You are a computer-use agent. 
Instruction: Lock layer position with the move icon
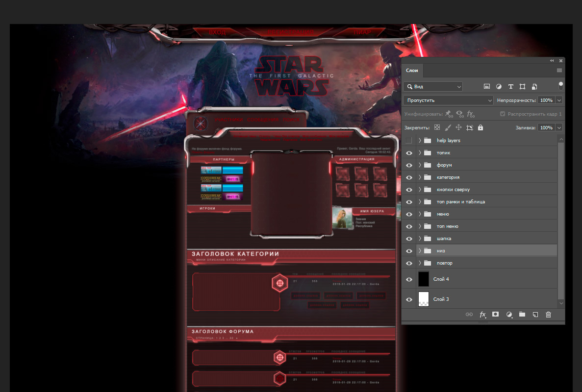pyautogui.click(x=459, y=127)
